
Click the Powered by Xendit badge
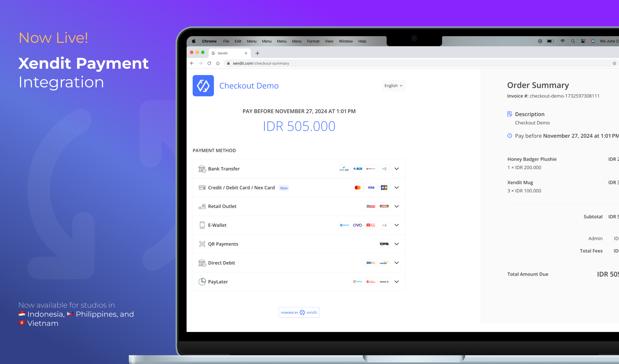[299, 312]
